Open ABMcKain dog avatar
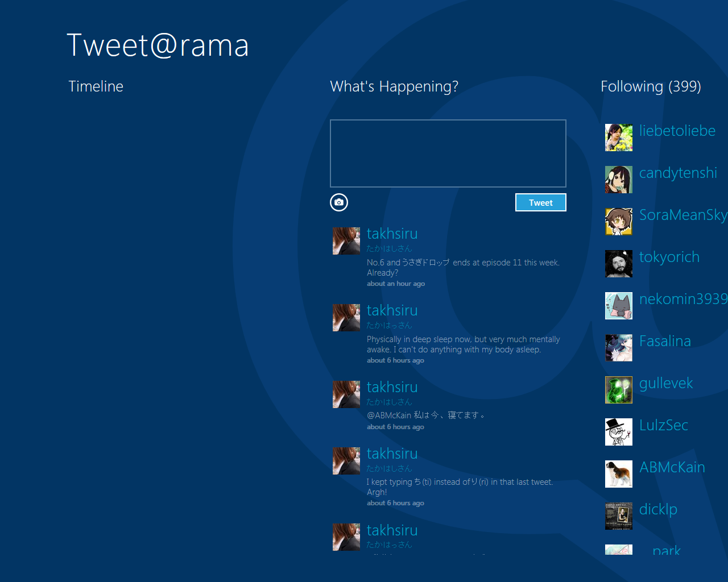 (619, 474)
